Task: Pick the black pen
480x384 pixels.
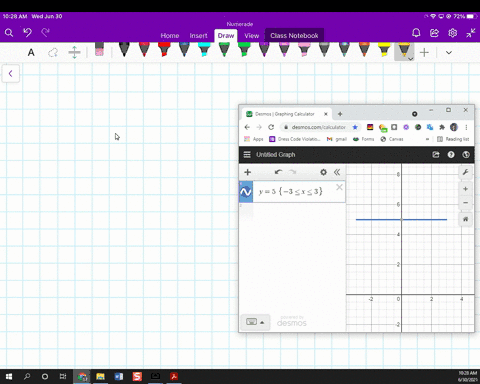Action: coord(124,49)
